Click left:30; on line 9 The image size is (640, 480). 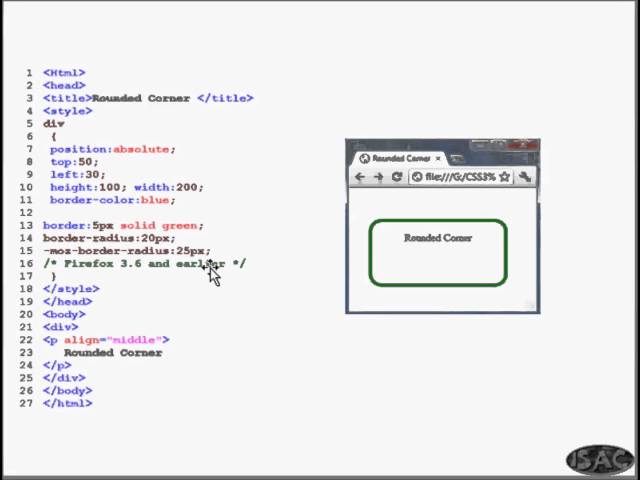coord(78,175)
